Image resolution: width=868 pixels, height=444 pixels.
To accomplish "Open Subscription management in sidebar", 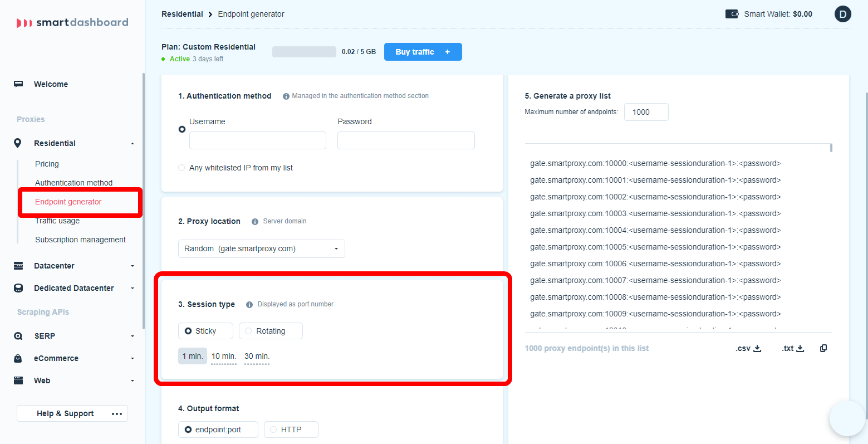I will tap(80, 240).
